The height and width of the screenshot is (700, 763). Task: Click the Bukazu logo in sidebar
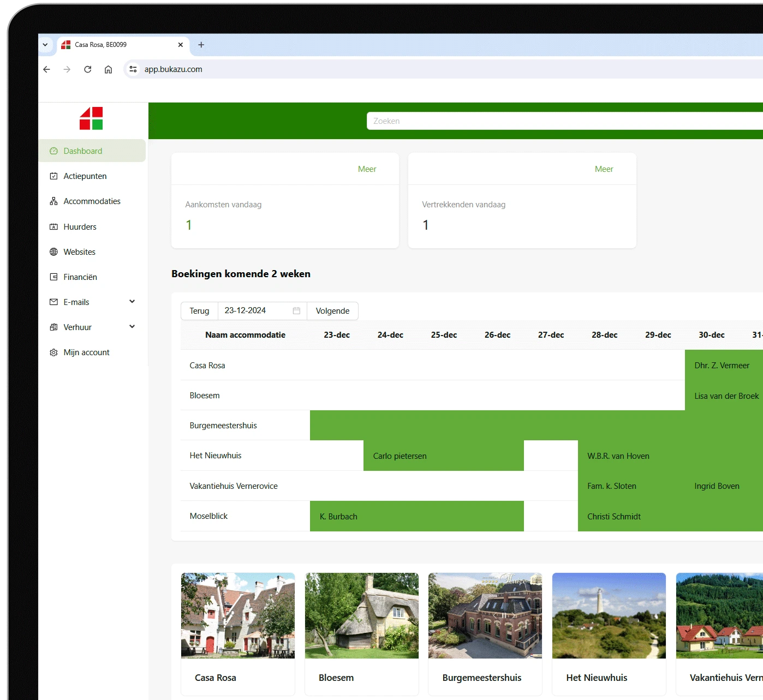91,118
